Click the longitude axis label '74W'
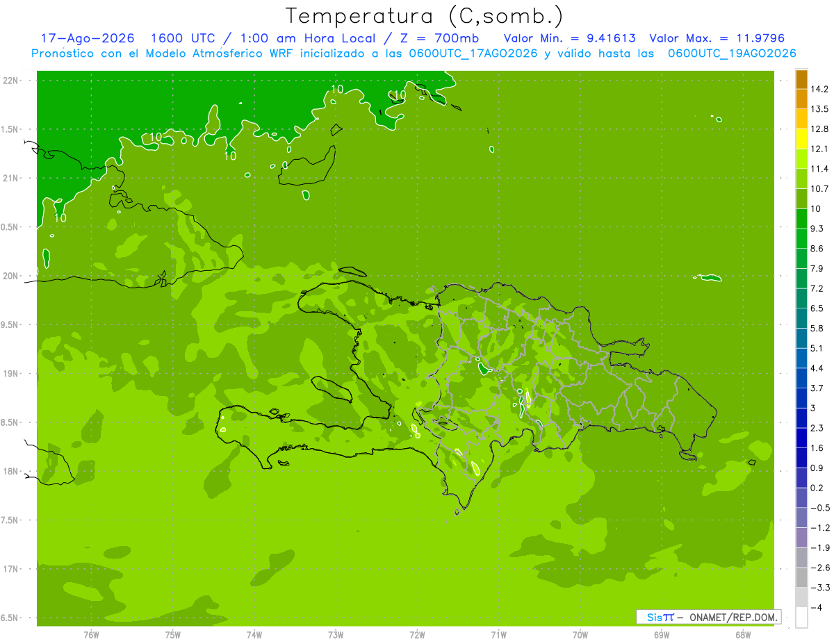The width and height of the screenshot is (834, 644). (x=254, y=635)
